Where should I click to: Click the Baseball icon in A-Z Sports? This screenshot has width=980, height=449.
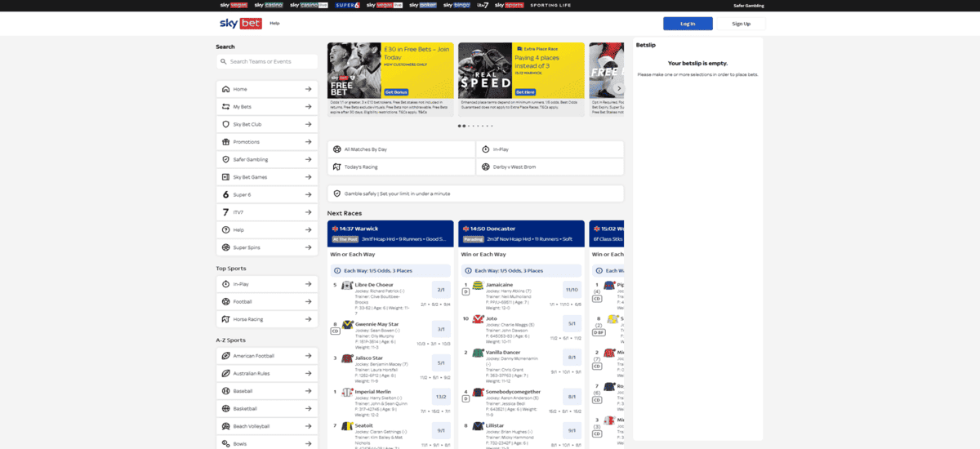225,391
